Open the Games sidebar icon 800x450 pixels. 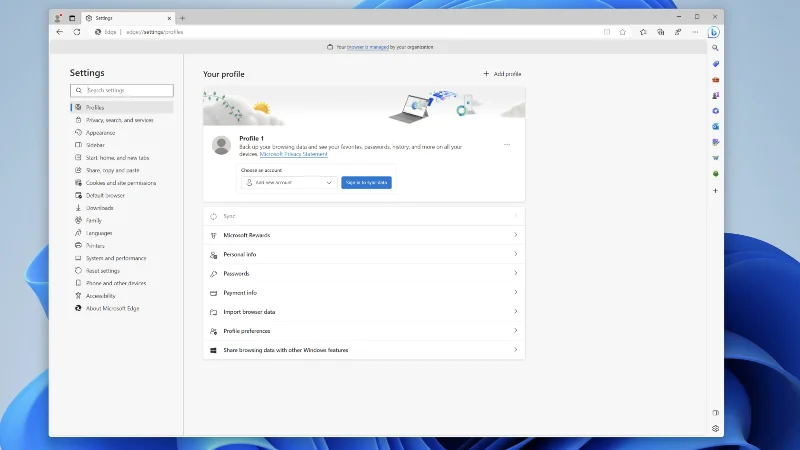pyautogui.click(x=715, y=95)
